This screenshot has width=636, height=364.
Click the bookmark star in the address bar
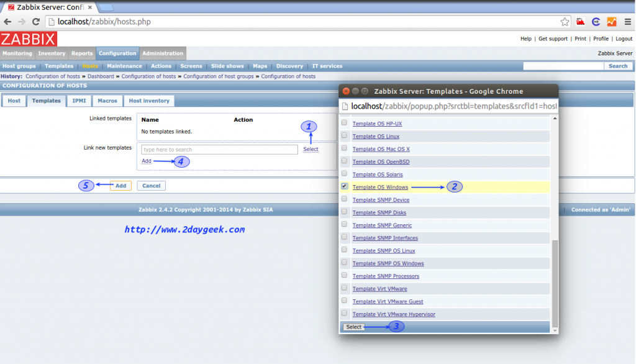click(x=565, y=20)
